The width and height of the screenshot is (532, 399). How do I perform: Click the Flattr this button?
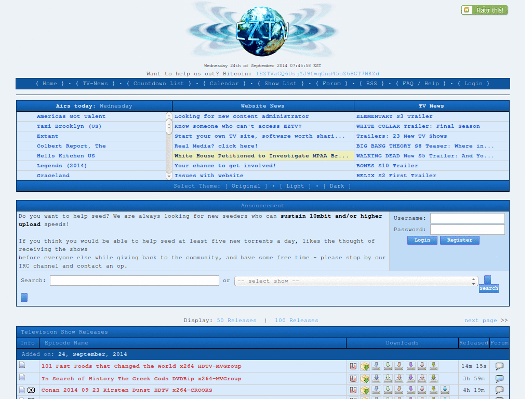[x=485, y=10]
